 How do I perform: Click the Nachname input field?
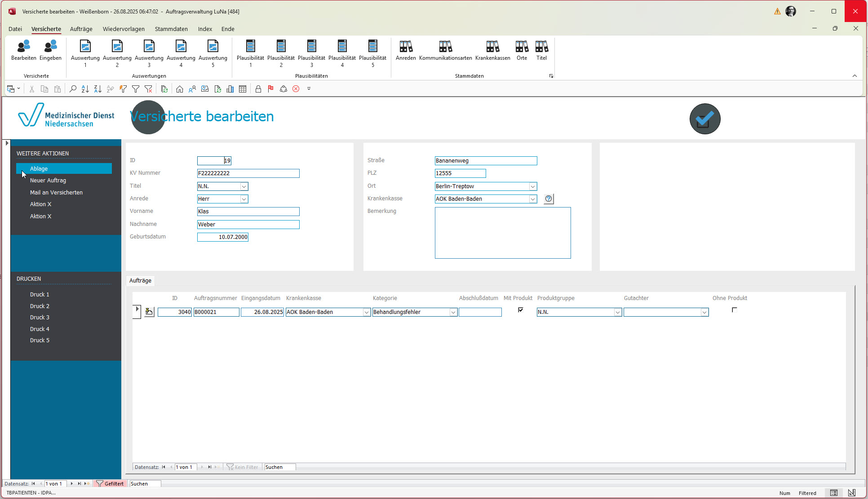[248, 225]
